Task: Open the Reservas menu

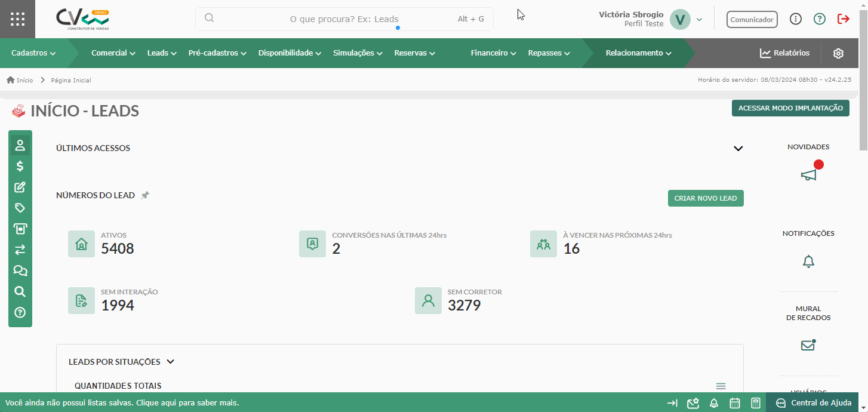Action: (x=415, y=53)
